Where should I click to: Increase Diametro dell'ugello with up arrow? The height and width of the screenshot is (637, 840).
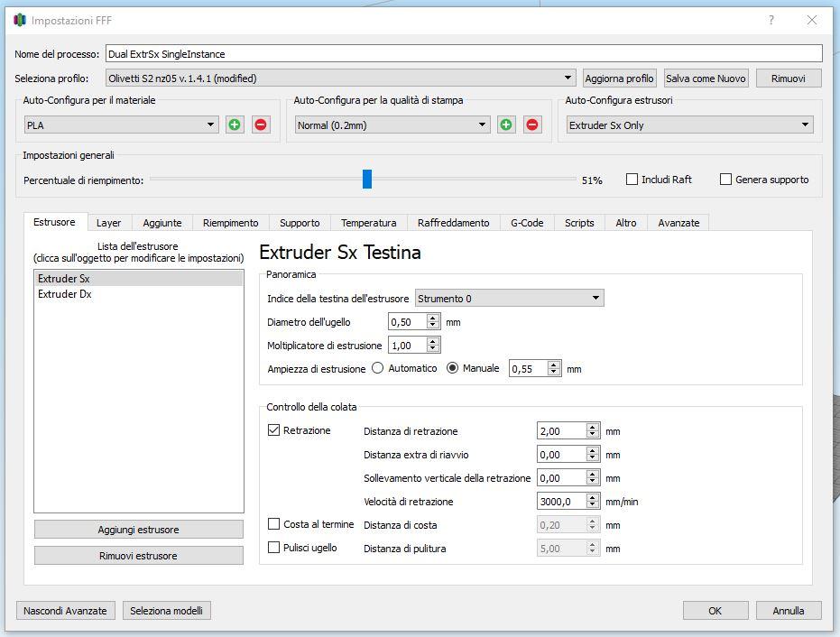pyautogui.click(x=433, y=318)
